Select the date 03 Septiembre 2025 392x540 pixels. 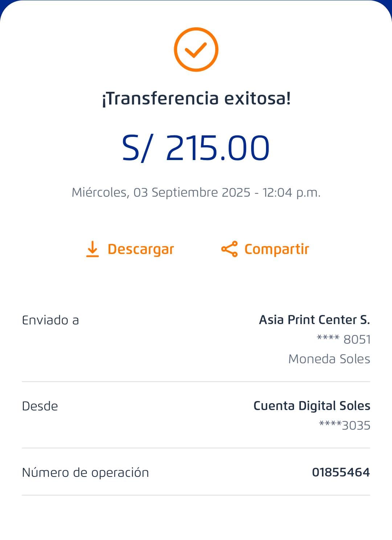pyautogui.click(x=192, y=192)
